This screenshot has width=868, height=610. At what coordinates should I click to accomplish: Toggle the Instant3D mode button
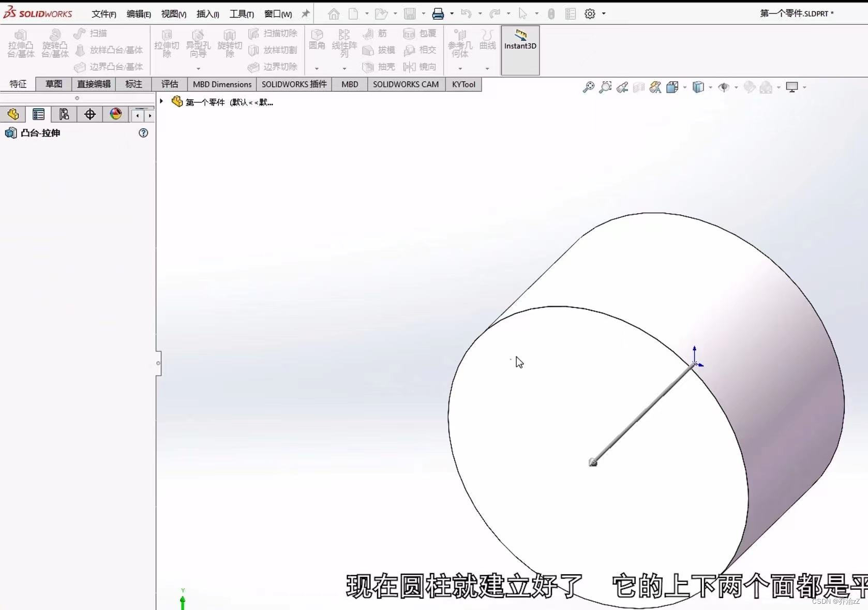[520, 50]
